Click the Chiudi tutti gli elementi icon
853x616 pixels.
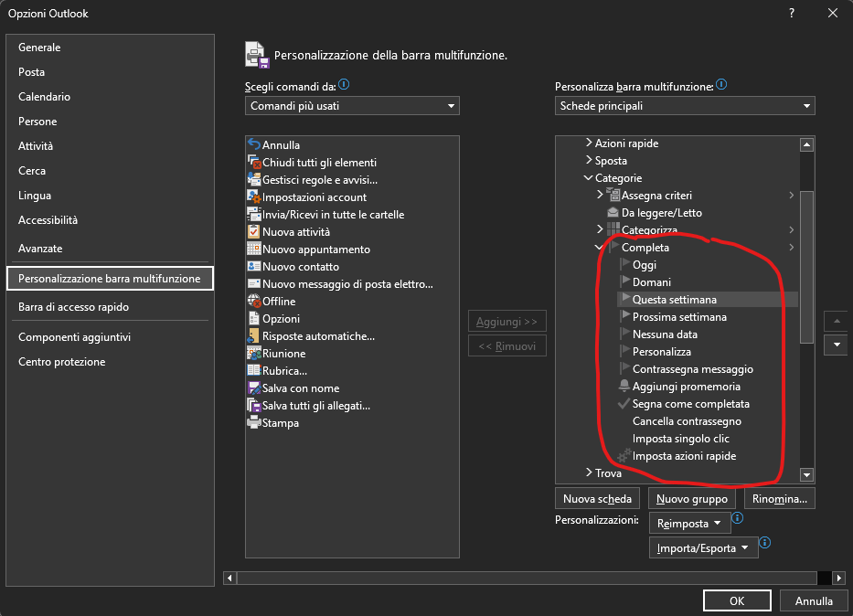point(254,162)
